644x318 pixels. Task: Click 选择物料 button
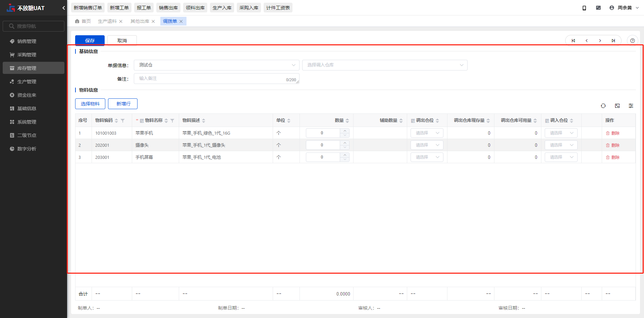(x=90, y=104)
